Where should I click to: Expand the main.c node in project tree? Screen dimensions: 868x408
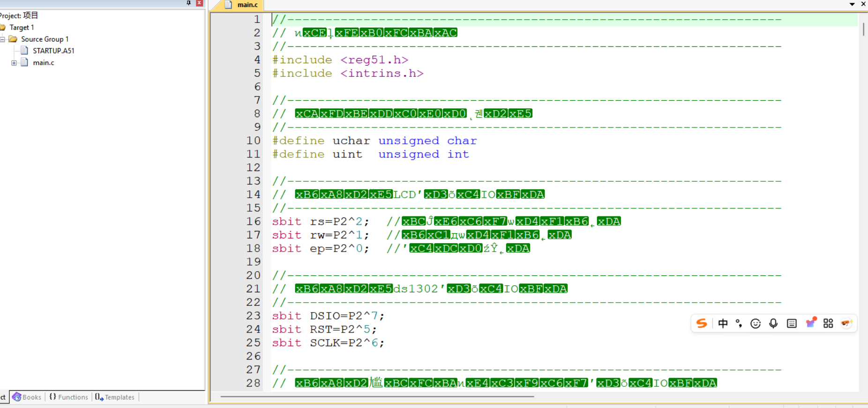click(14, 63)
